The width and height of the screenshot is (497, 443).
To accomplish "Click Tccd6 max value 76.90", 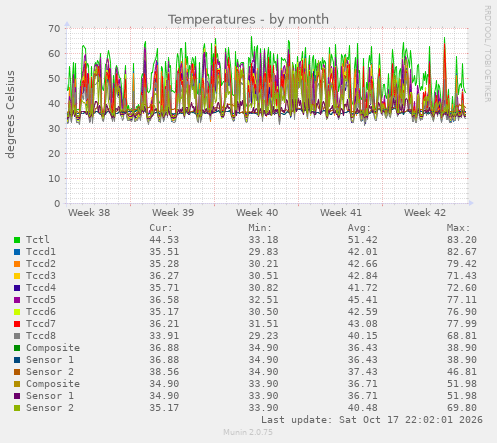I will (462, 312).
